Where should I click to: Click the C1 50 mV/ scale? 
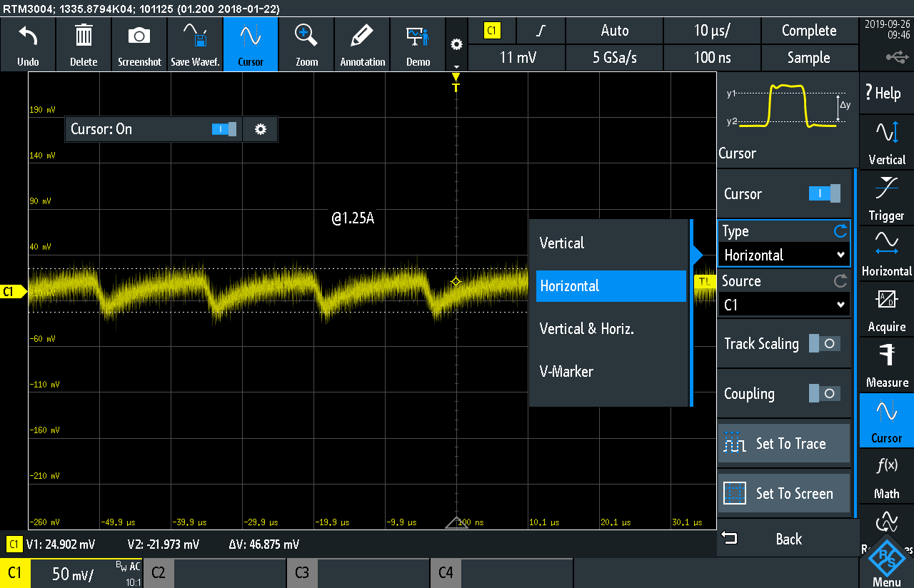[71, 574]
